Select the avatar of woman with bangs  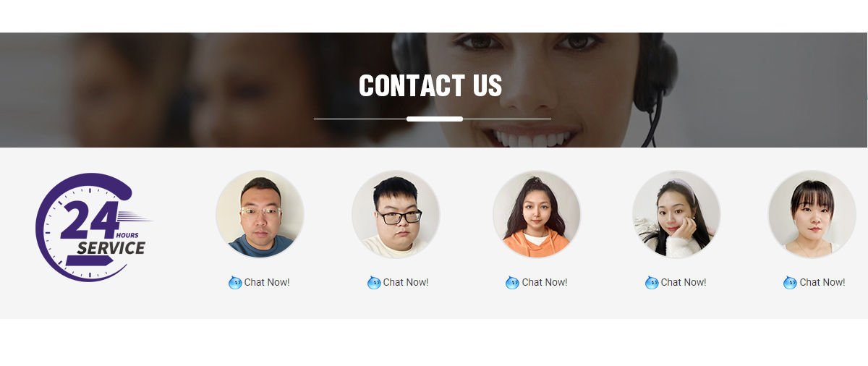point(812,214)
